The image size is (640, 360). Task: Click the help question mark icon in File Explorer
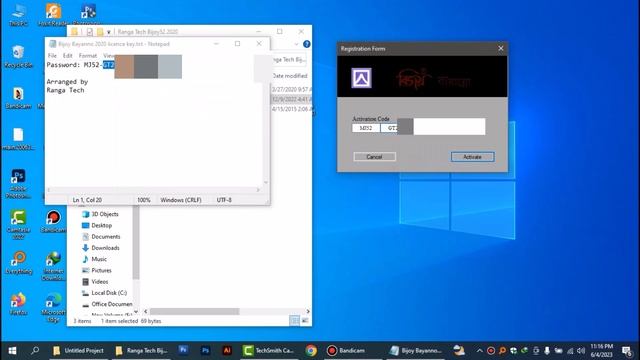[x=307, y=44]
